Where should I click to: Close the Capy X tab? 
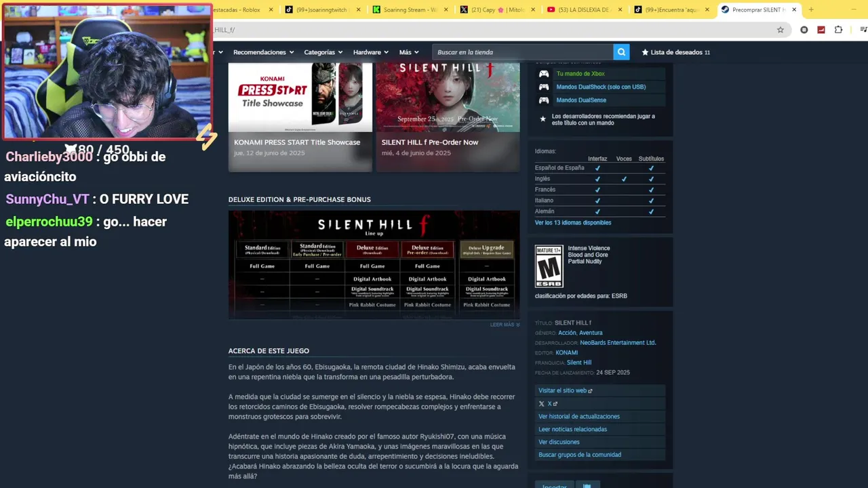click(x=533, y=9)
